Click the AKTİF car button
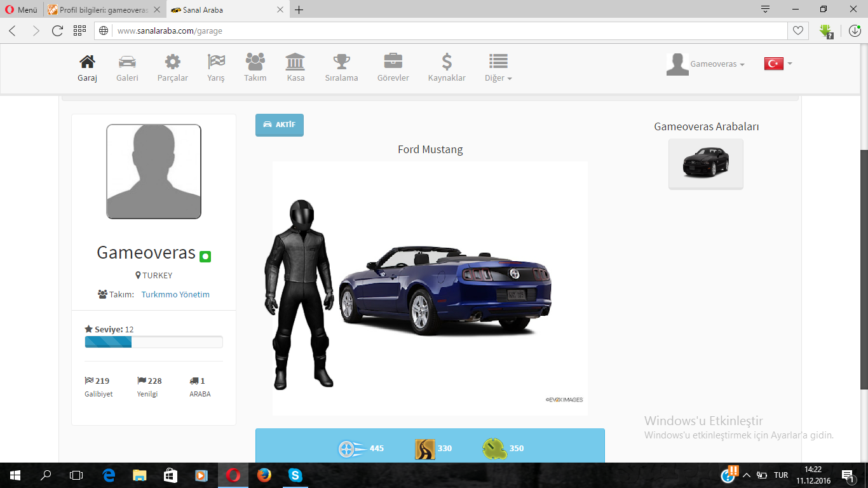Image resolution: width=868 pixels, height=488 pixels. pyautogui.click(x=280, y=125)
